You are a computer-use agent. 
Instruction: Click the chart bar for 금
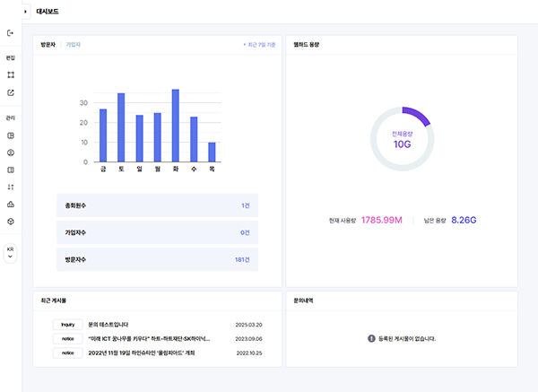[103, 135]
